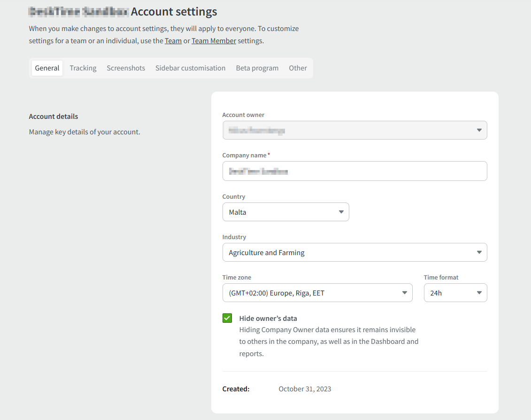Viewport: 531px width, 420px height.
Task: Click the arrow icon next to Malta
Action: pos(341,212)
